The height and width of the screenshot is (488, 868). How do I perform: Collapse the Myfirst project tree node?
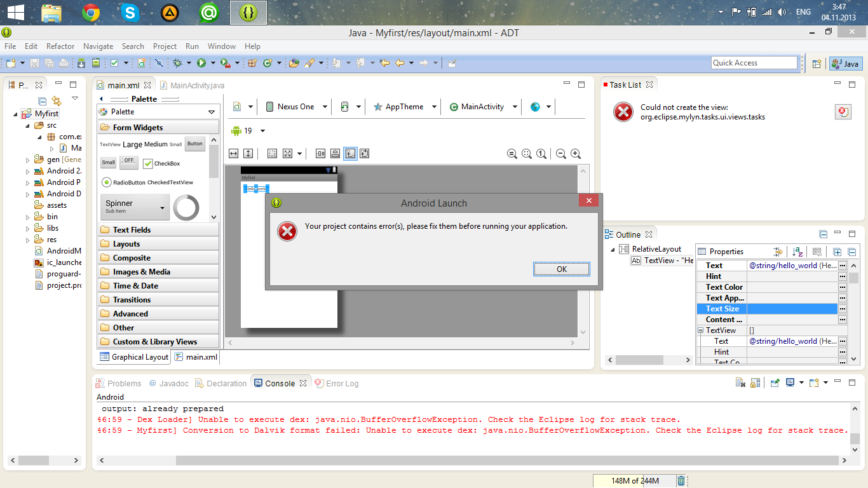[x=16, y=114]
